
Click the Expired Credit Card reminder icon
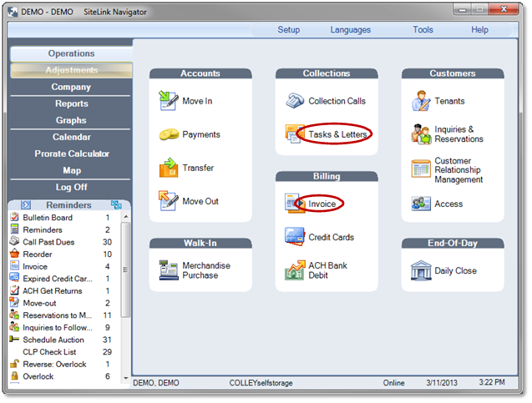pos(14,278)
